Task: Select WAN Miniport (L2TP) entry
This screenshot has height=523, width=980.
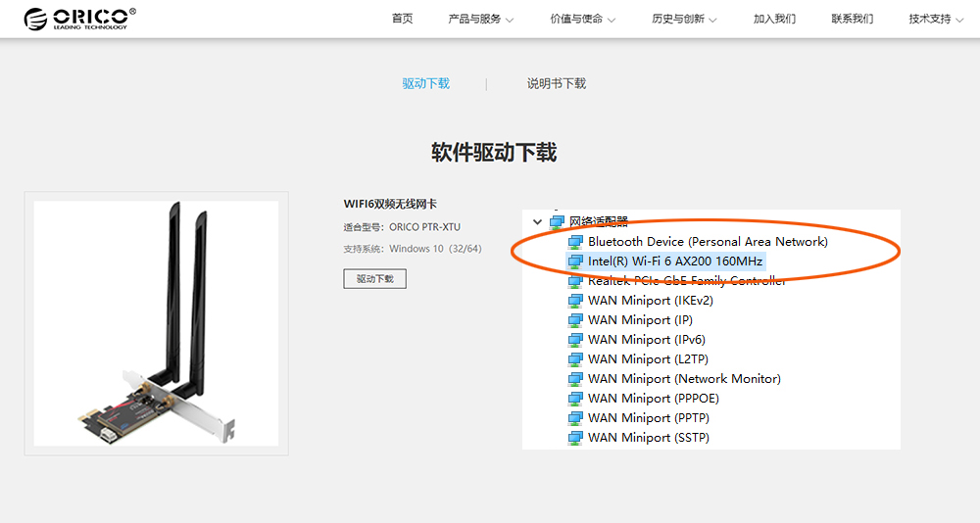Action: point(648,359)
